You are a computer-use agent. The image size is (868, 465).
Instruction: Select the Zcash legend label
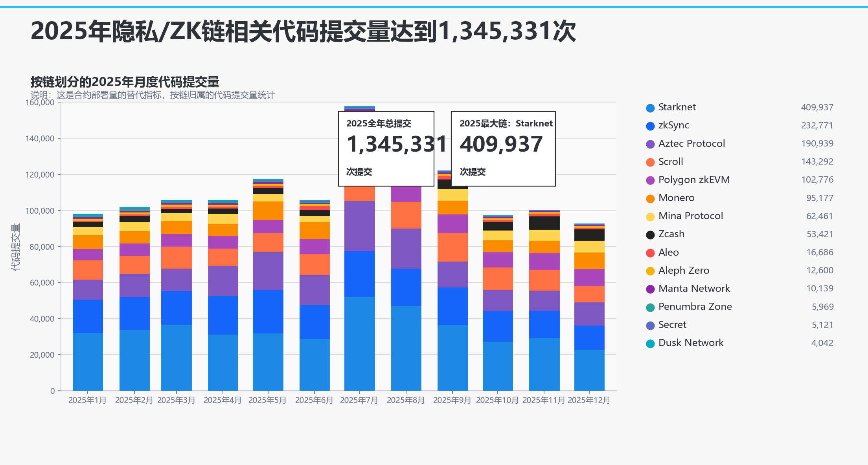(x=671, y=234)
